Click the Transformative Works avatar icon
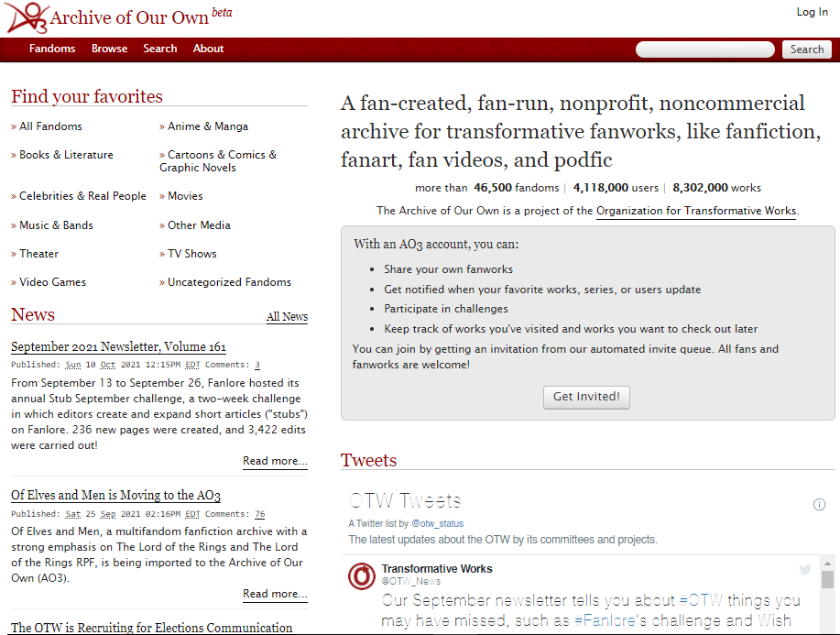The image size is (840, 635). (x=362, y=576)
